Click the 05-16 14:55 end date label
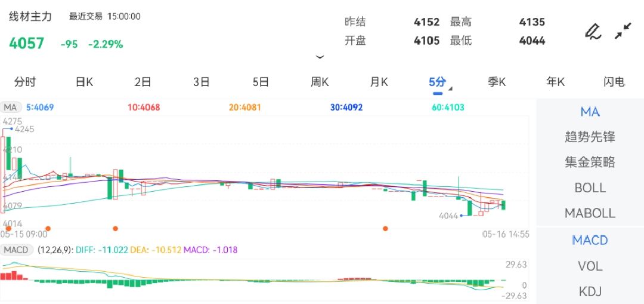Screen dimensions: 644x304 pos(506,235)
